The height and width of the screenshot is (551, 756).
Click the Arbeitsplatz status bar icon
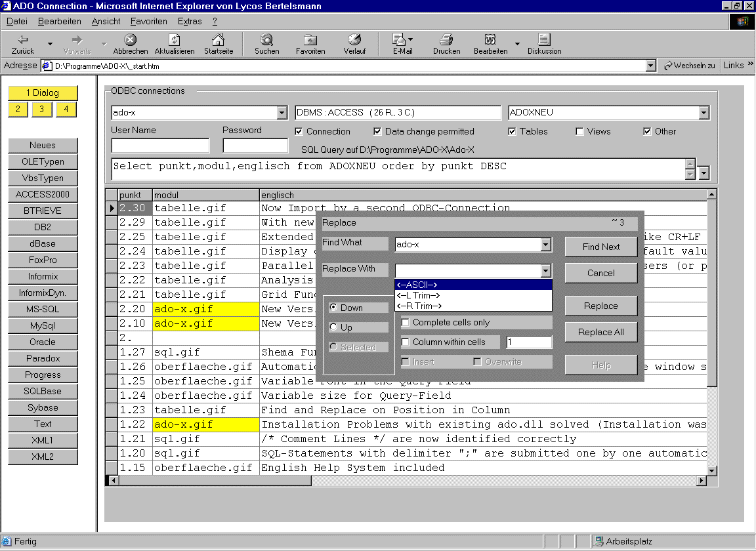(x=598, y=541)
